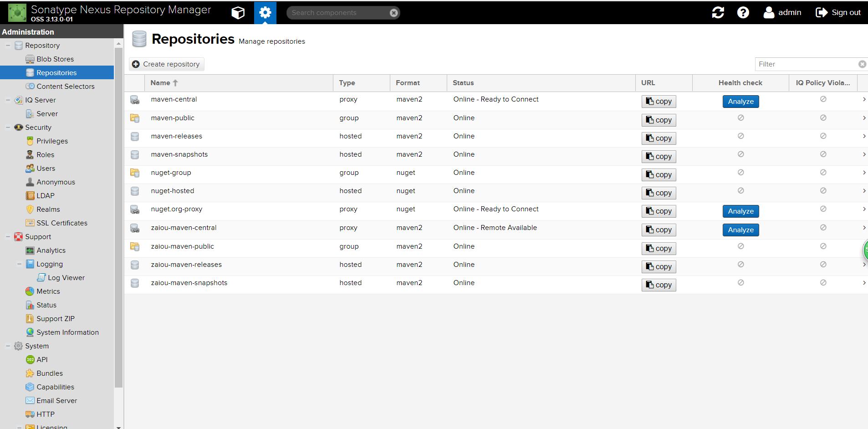This screenshot has height=429, width=868.
Task: Copy the zaiou-maven-public repository URL
Action: pos(659,248)
